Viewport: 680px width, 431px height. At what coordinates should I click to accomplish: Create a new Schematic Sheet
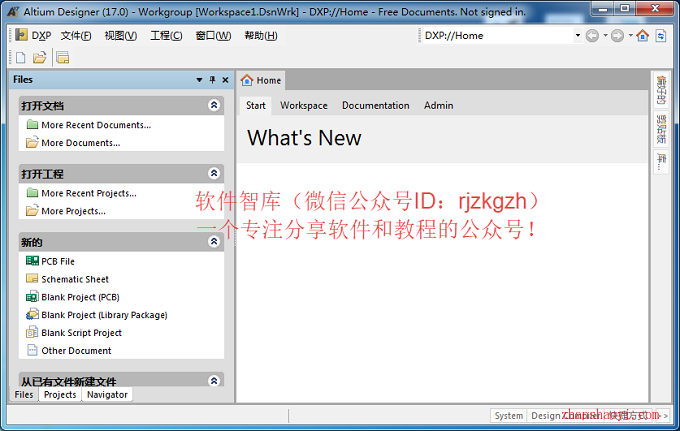pos(75,279)
